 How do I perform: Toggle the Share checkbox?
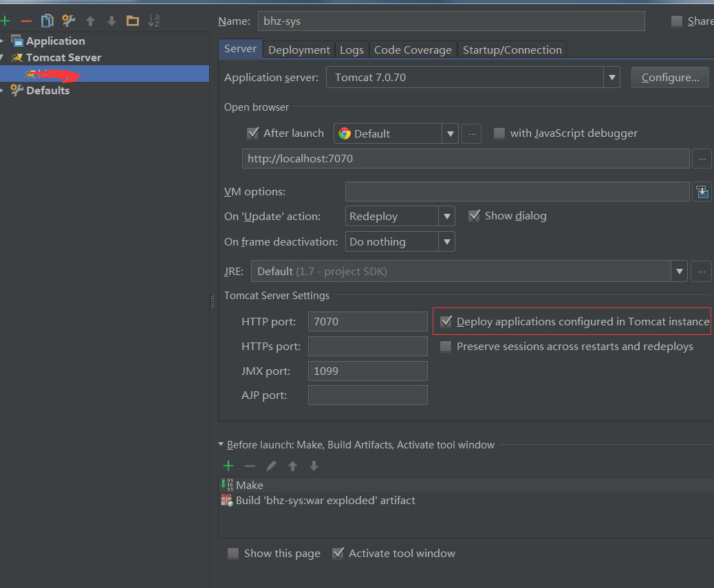pos(677,21)
